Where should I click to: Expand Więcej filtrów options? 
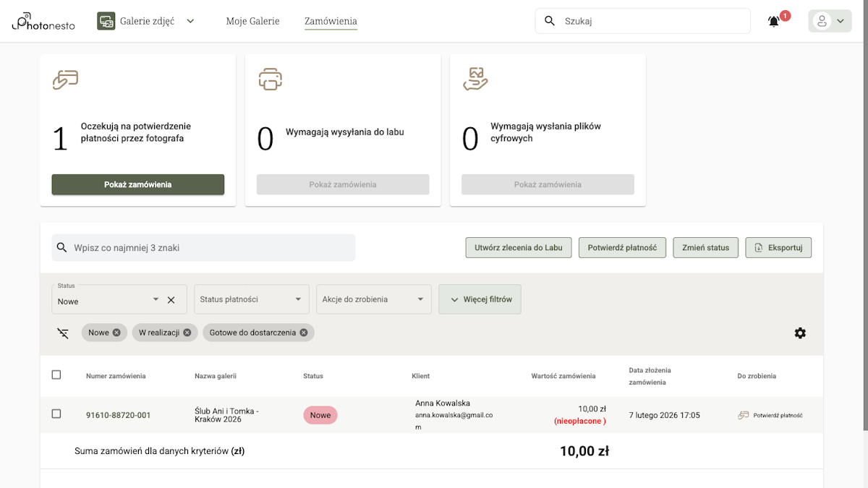[x=480, y=299]
